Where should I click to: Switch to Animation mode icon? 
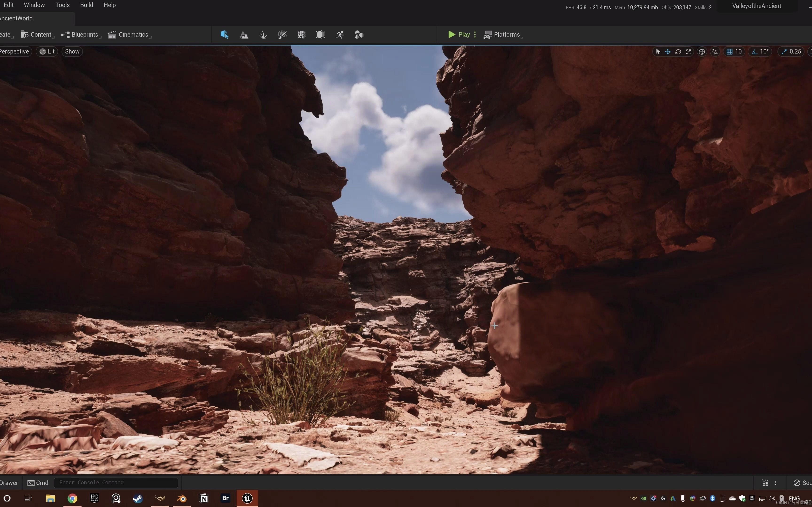[340, 35]
